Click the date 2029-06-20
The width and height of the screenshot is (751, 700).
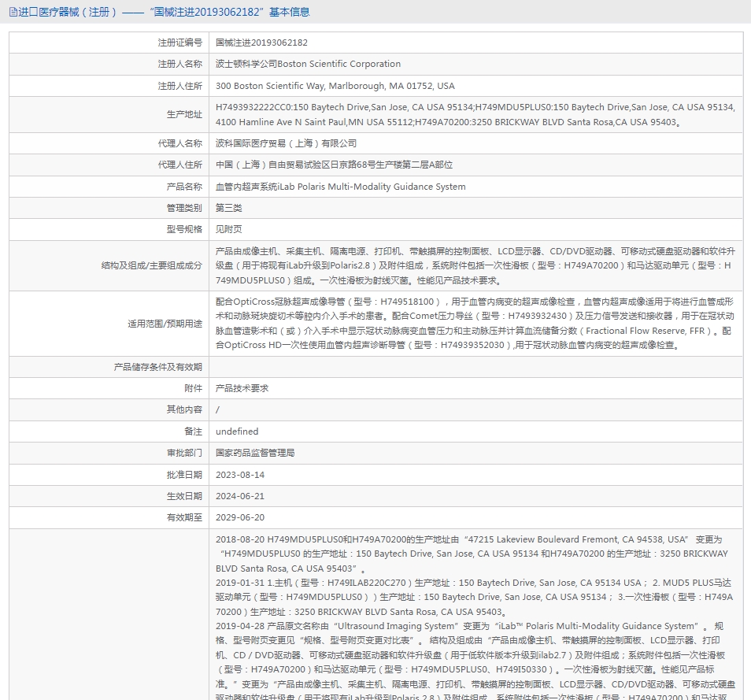(240, 518)
